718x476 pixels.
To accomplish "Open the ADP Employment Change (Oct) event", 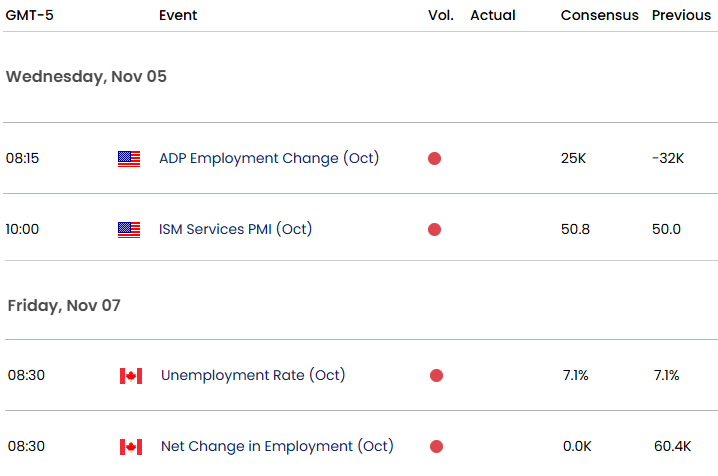I will [x=268, y=158].
